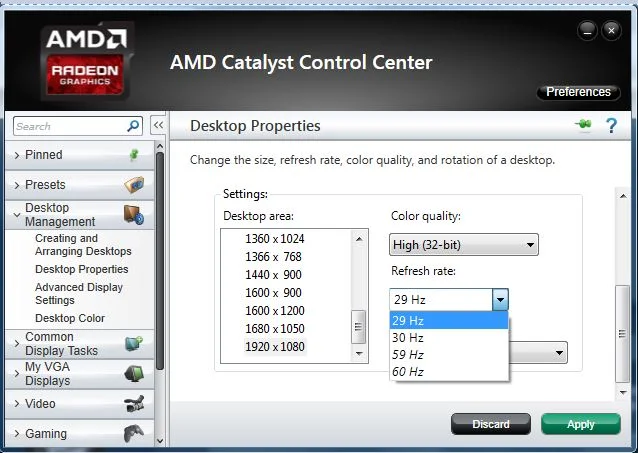Click the Presets icon
This screenshot has height=453, width=638.
134,185
